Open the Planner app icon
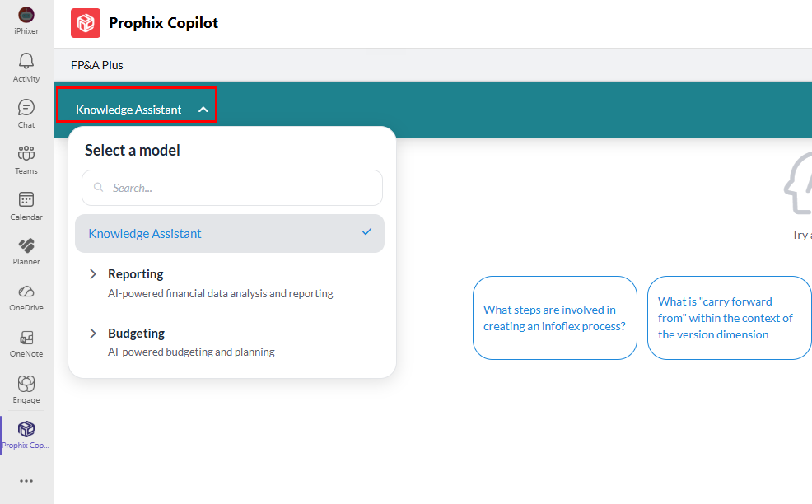This screenshot has width=812, height=504. click(26, 245)
